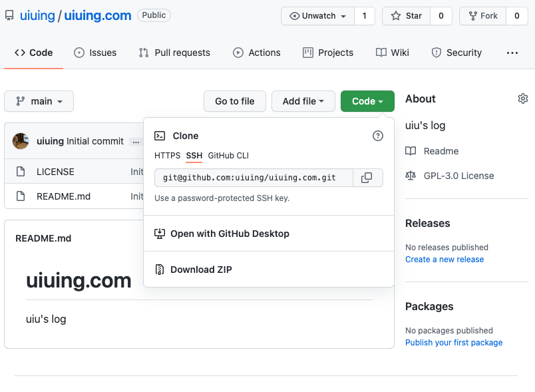Open the Initial commit message link
This screenshot has width=535, height=392.
point(95,141)
